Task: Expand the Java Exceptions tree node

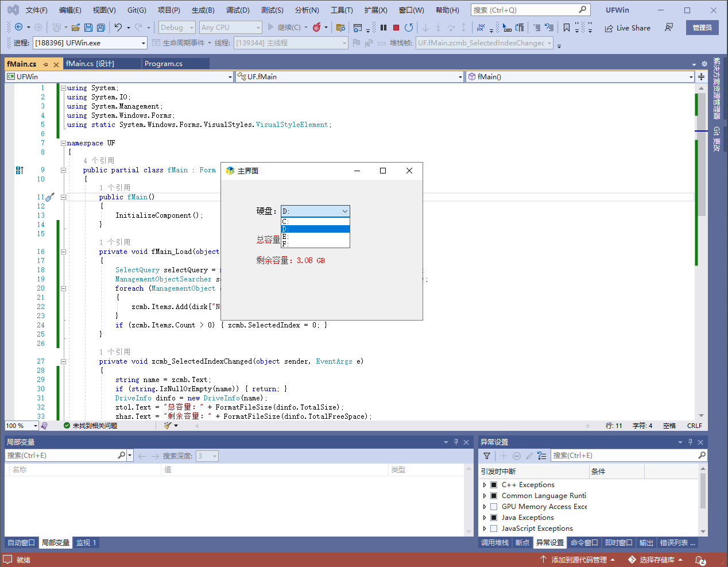Action: pyautogui.click(x=485, y=518)
